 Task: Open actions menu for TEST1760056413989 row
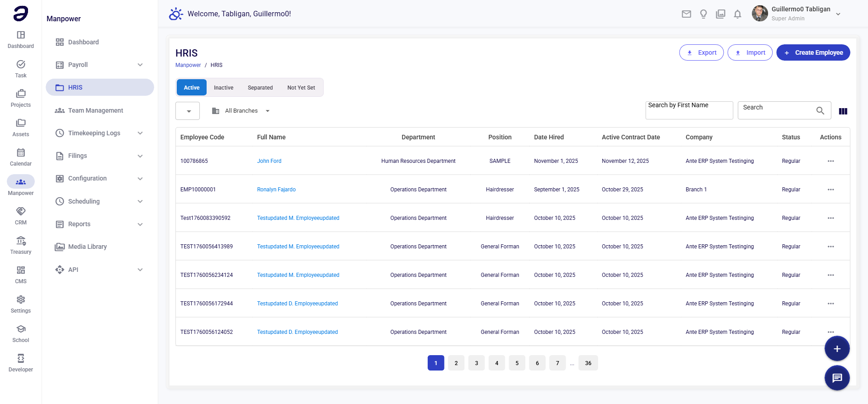click(831, 247)
